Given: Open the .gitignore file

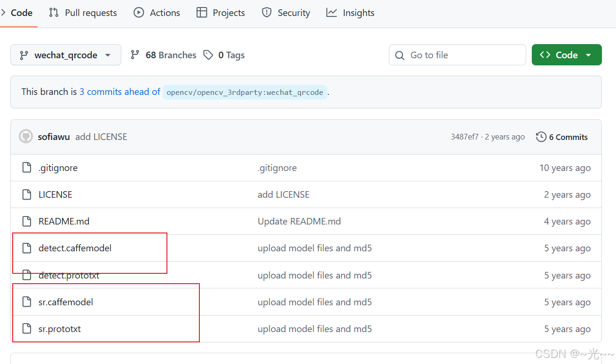Looking at the screenshot, I should coord(58,168).
